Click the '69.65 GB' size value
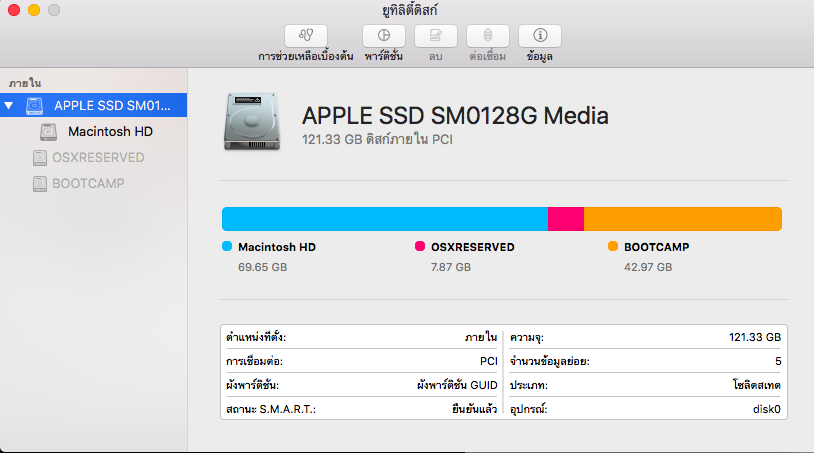The height and width of the screenshot is (453, 814). 263,267
